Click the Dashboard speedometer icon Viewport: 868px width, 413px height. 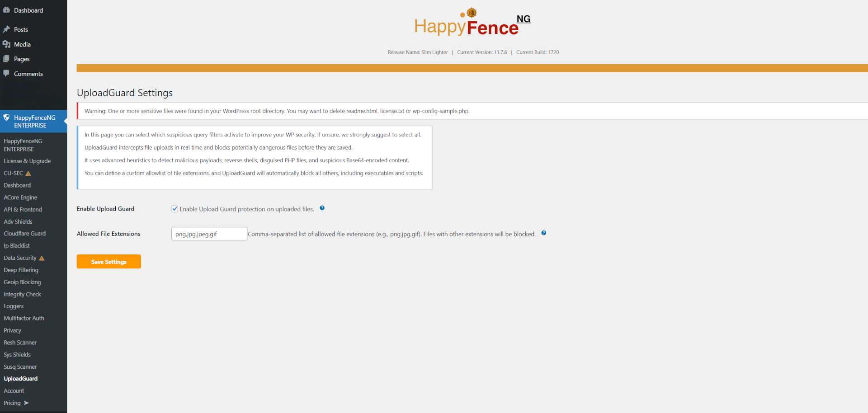(6, 10)
